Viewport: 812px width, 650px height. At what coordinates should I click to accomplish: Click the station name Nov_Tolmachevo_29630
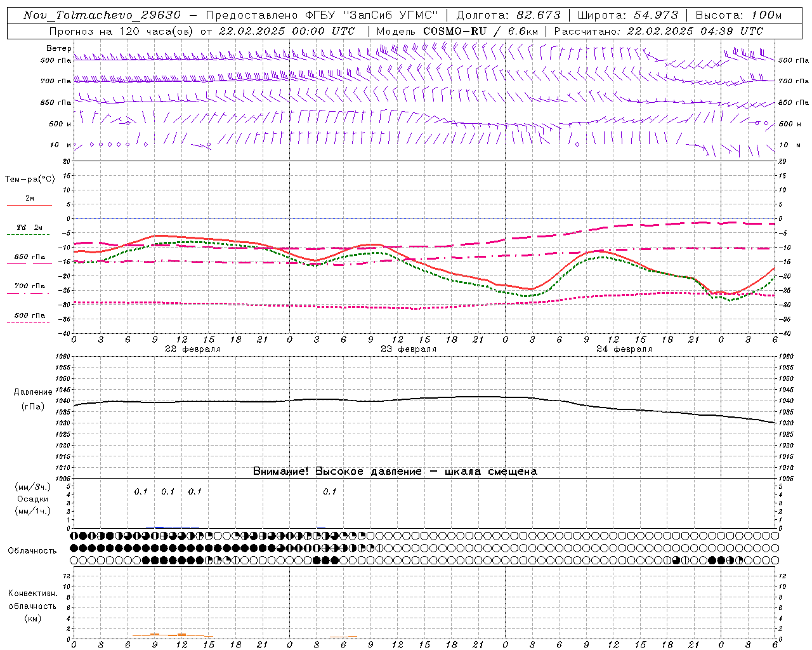point(102,15)
